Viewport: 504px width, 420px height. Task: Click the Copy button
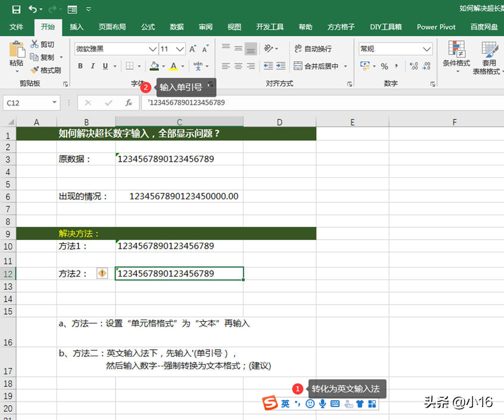point(42,57)
